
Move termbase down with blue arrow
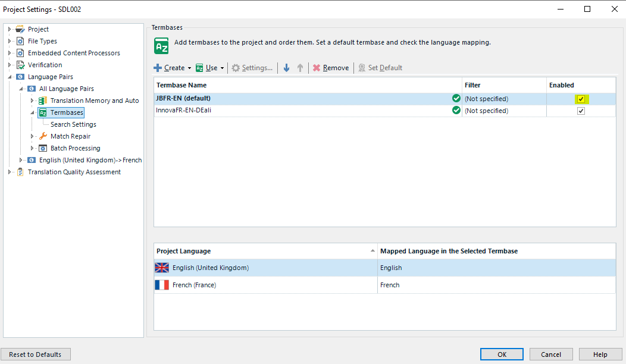pyautogui.click(x=286, y=68)
